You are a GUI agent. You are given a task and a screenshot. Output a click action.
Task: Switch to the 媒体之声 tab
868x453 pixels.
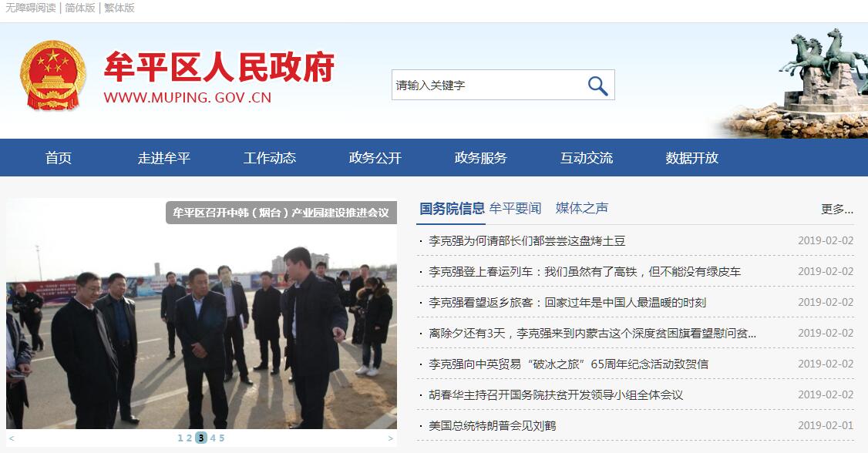coord(582,208)
